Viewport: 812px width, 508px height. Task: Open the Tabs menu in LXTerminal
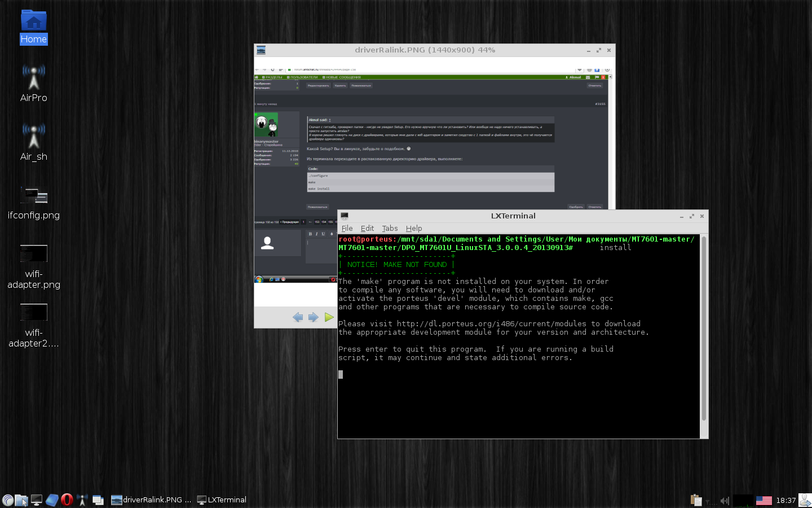[x=390, y=228]
